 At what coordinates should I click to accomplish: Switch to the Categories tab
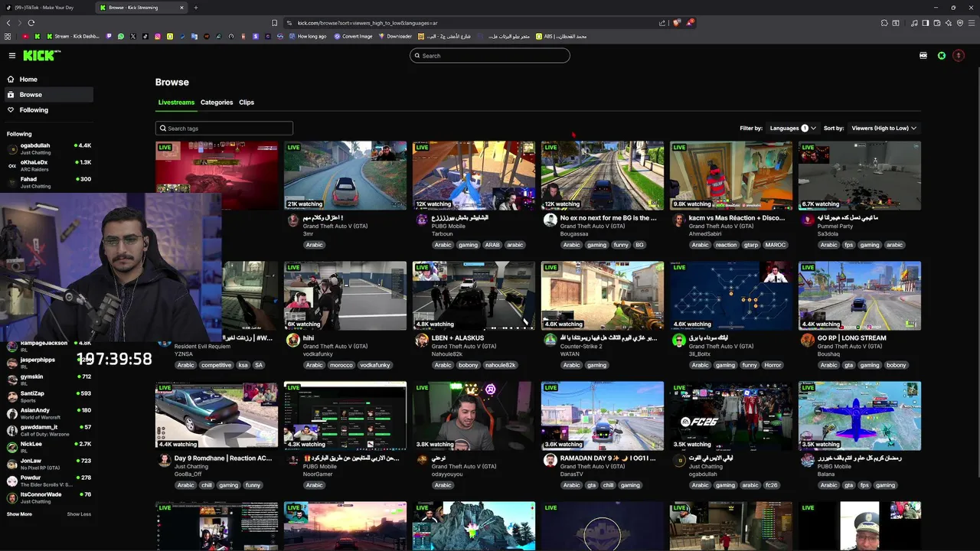(x=217, y=103)
